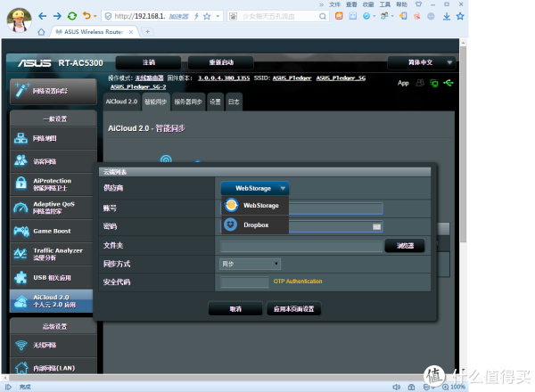
Task: Open a new browser tab with the plus button
Action: click(x=147, y=32)
